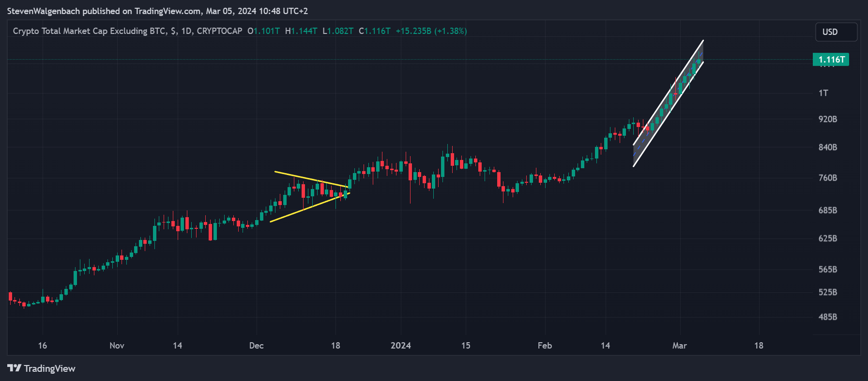868x381 pixels.
Task: Click the O1.101T open value
Action: [x=263, y=31]
